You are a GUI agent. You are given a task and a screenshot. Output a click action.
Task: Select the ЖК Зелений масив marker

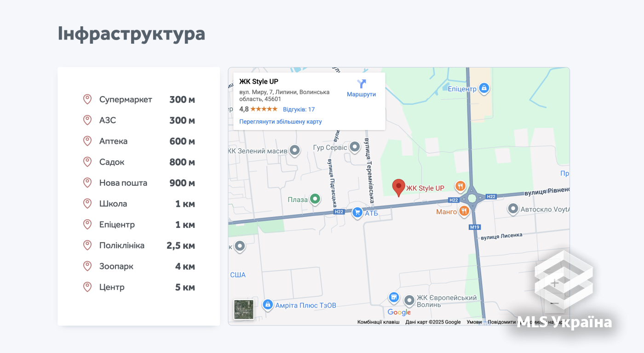[x=295, y=150]
